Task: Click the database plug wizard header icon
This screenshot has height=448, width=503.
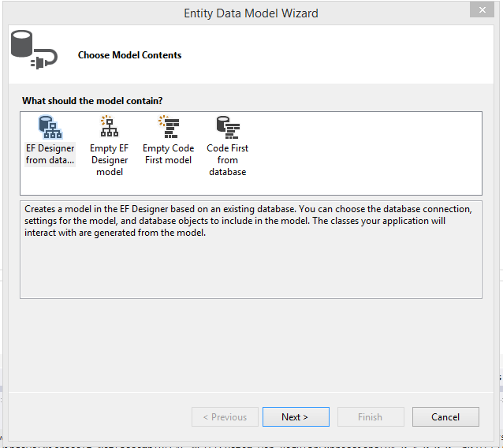Action: [34, 50]
